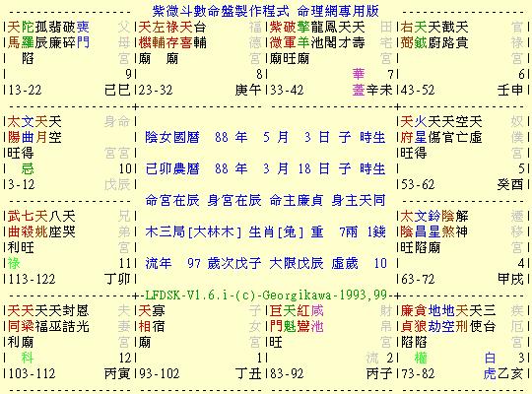Click the 陰女國曆 birth date line
Image resolution: width=532 pixels, height=394 pixels.
point(265,138)
